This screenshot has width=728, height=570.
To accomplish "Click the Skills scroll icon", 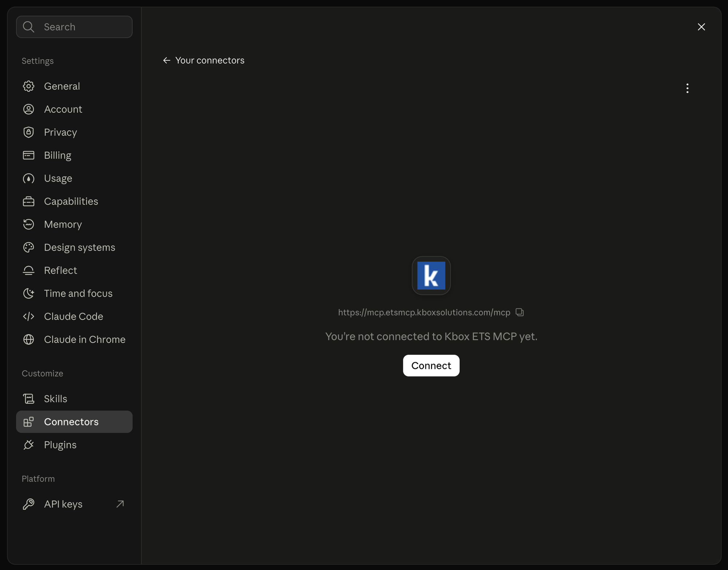I will (28, 399).
